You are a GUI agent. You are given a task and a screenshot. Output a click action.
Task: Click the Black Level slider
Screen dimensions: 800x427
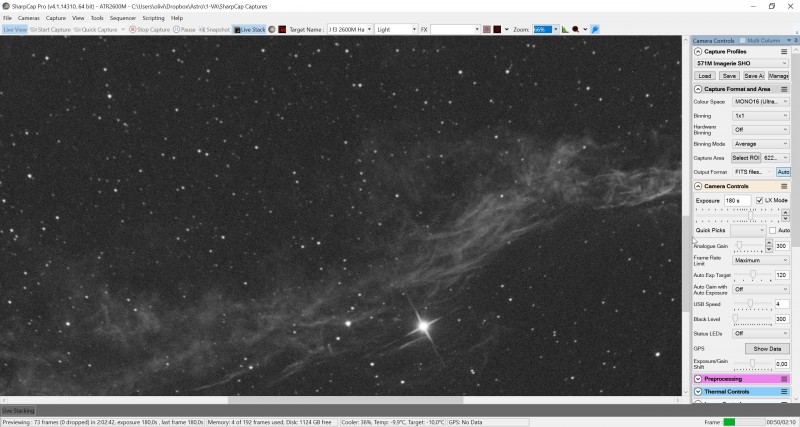tap(753, 319)
